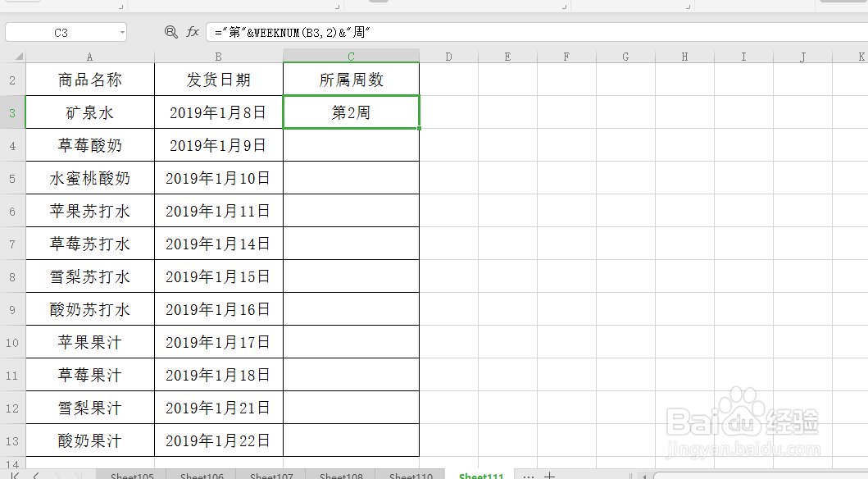Click the 发货日期 header cell
The height and width of the screenshot is (479, 868).
coord(219,80)
